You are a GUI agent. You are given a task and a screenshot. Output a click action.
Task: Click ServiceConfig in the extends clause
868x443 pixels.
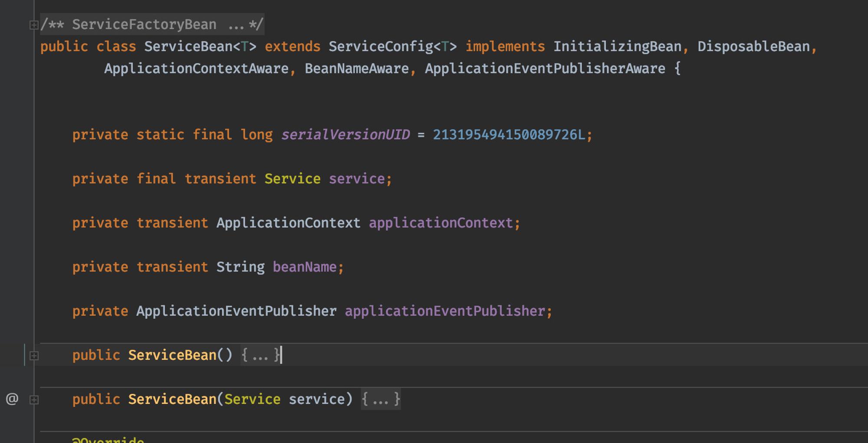[381, 46]
